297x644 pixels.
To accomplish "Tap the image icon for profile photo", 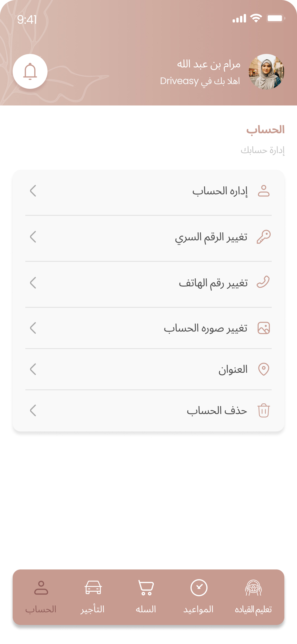I will tap(263, 328).
